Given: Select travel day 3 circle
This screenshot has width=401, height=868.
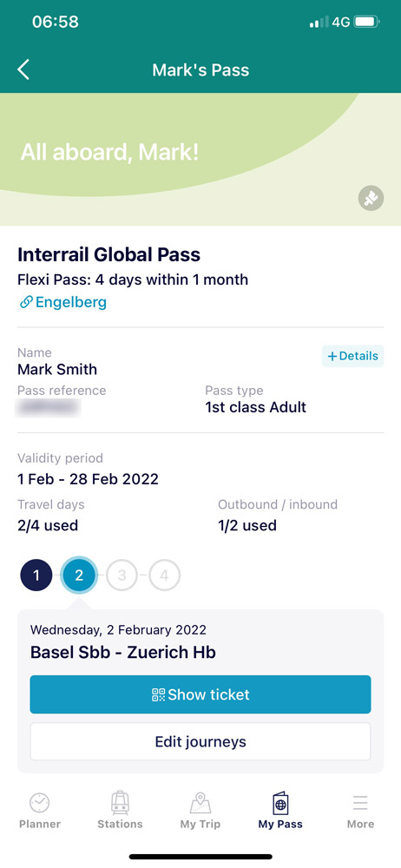Looking at the screenshot, I should [122, 575].
